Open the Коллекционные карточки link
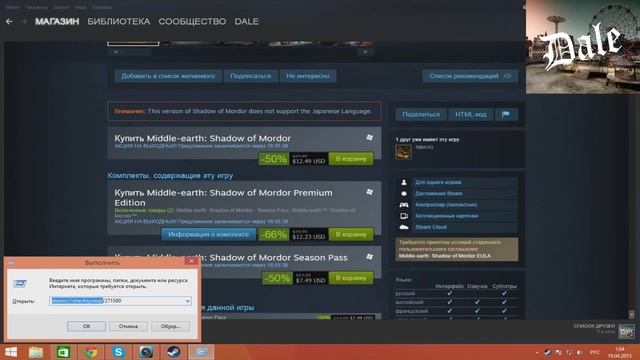 (x=447, y=216)
